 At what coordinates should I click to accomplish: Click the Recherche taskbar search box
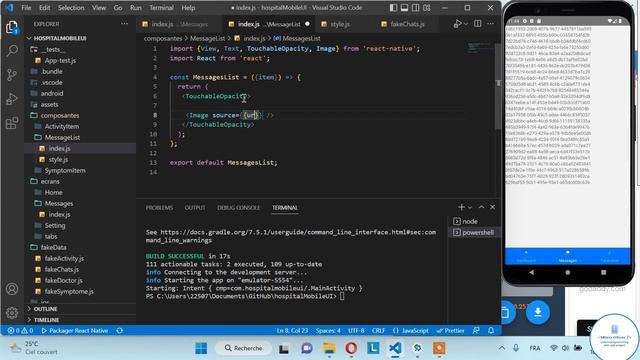point(243,348)
